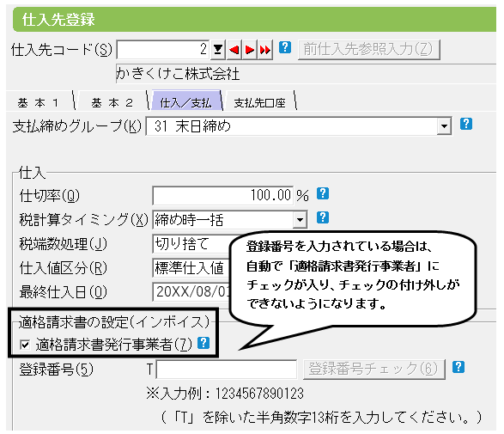Open help icon next to 適格請求書発行事業者
The width and height of the screenshot is (504, 434).
[x=203, y=343]
